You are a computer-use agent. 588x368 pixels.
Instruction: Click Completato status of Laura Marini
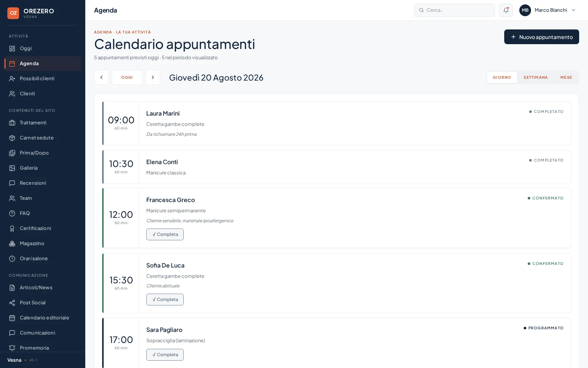click(546, 112)
